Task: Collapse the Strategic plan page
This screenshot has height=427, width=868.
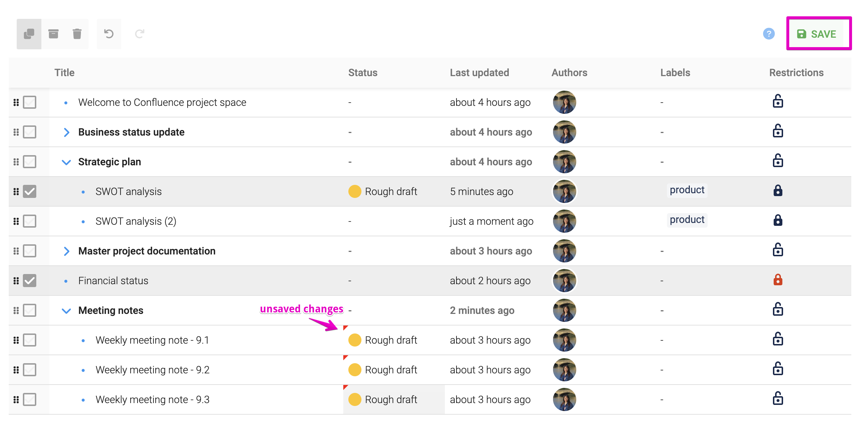Action: coord(67,162)
